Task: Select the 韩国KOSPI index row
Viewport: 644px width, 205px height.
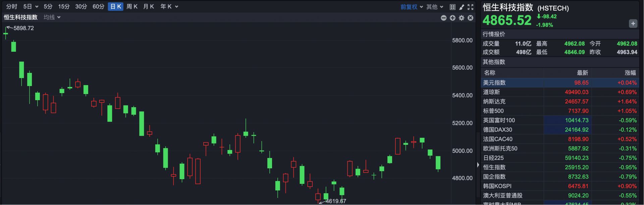Action: [560, 186]
